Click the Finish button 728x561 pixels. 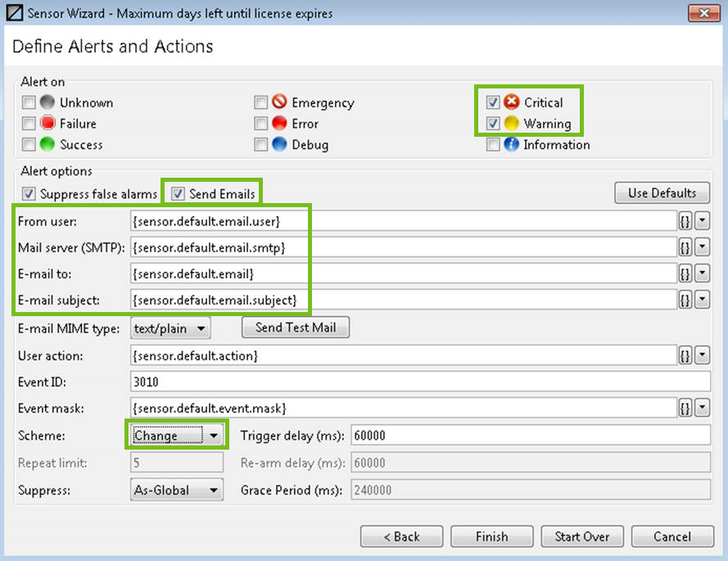tap(491, 536)
